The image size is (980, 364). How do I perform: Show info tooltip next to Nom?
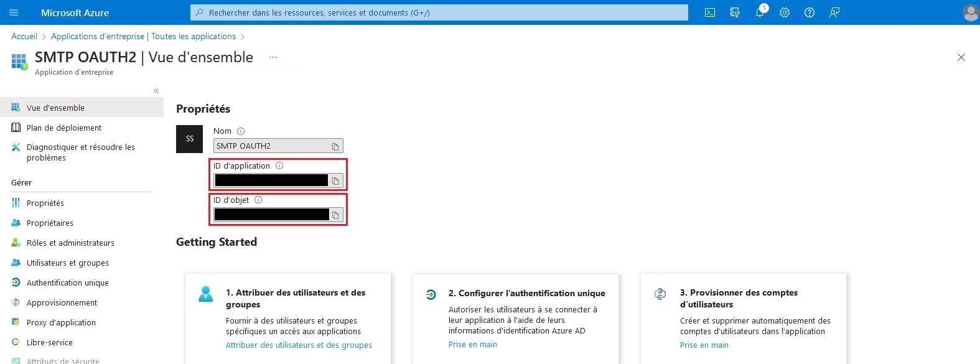241,131
